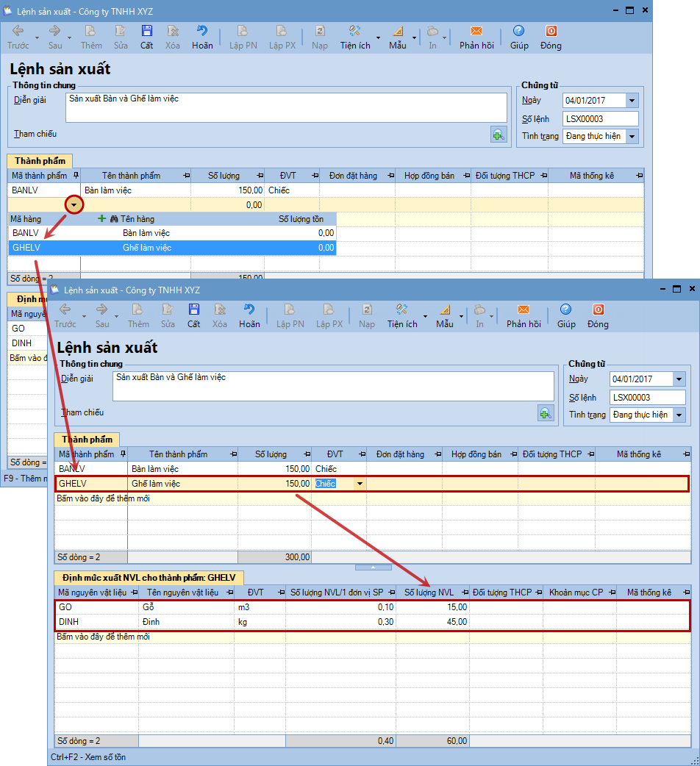
Task: Open the Ngày date dropdown in the front window
Action: [x=679, y=379]
